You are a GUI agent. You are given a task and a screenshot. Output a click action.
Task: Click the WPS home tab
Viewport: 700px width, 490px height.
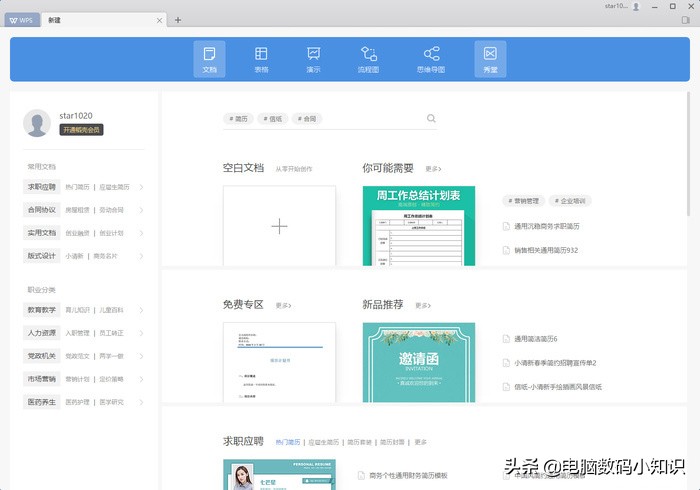click(x=22, y=20)
